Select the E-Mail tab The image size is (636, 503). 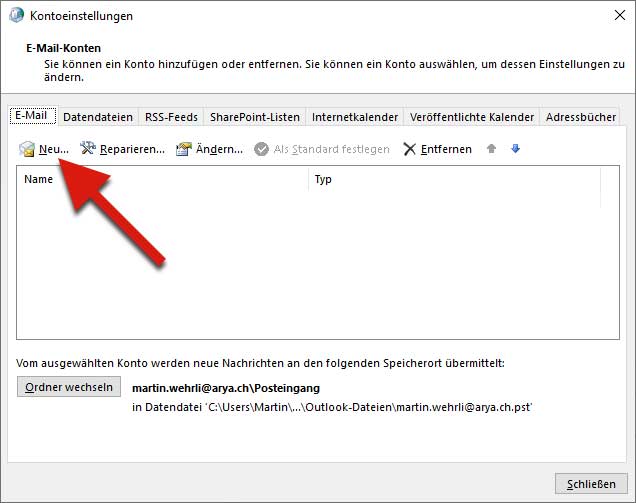tap(31, 116)
